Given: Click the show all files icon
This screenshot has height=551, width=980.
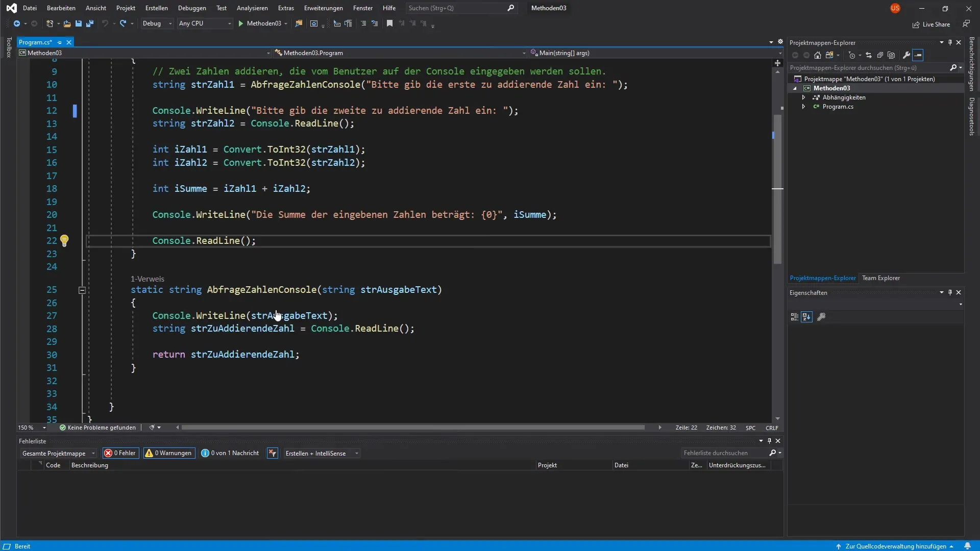Looking at the screenshot, I should point(891,55).
